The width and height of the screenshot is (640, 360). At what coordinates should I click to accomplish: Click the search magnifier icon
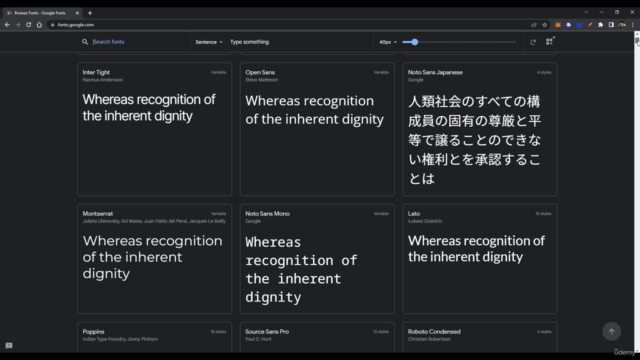[85, 42]
